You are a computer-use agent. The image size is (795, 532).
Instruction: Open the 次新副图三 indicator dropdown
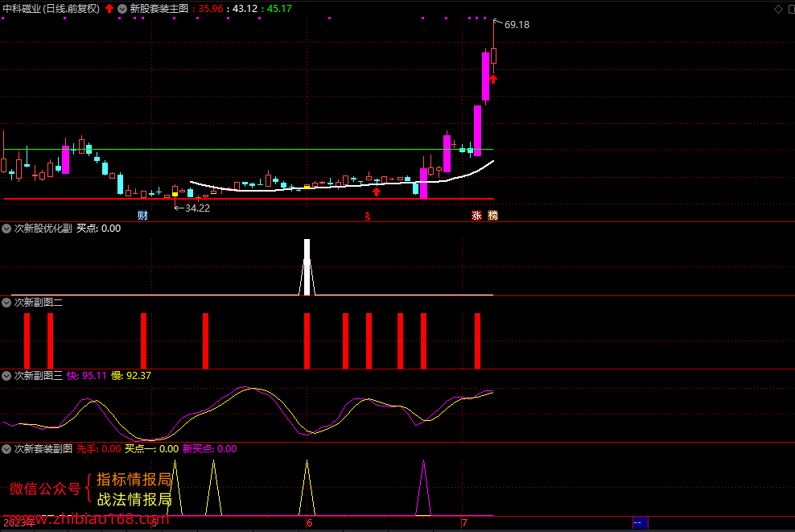(6, 376)
